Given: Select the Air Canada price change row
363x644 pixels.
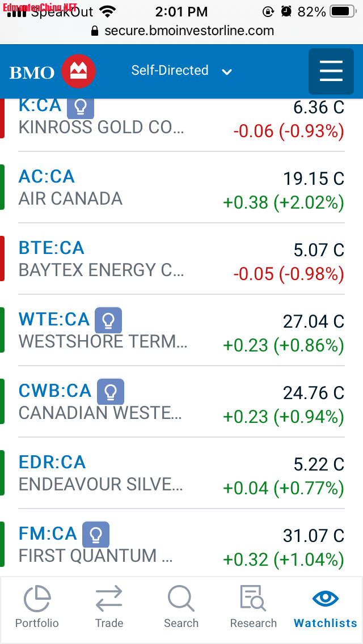Looking at the screenshot, I should 283,202.
